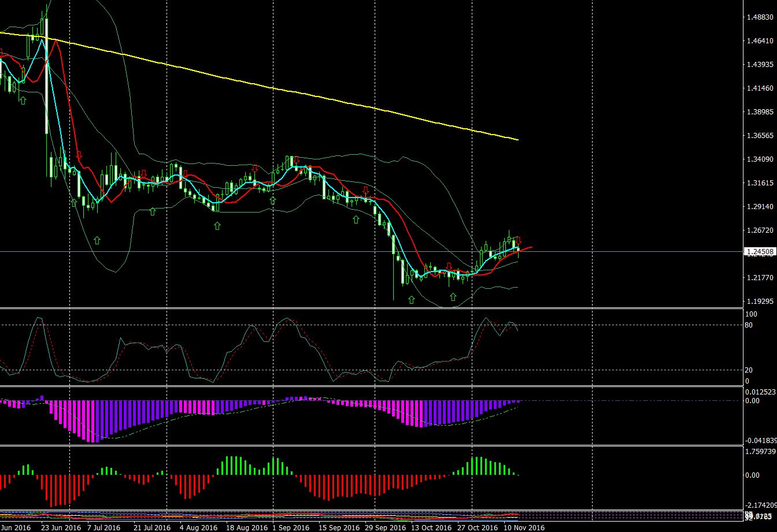The width and height of the screenshot is (777, 532).
Task: Click the 27 Oct 2016 date label
Action: pyautogui.click(x=478, y=527)
